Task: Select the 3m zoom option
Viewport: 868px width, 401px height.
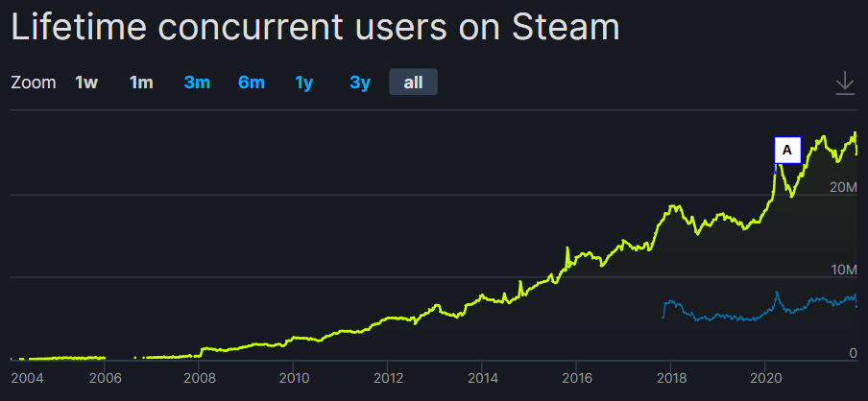Action: (197, 83)
